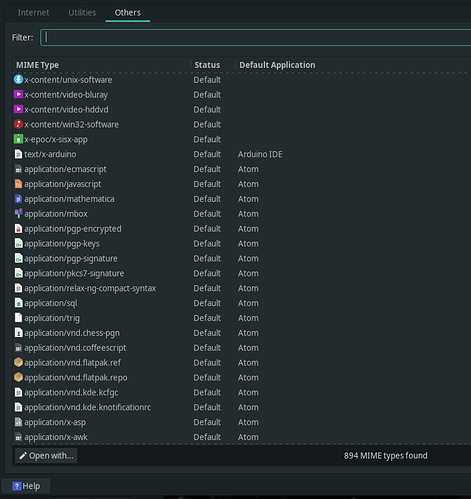Click the red win32-software icon
This screenshot has width=471, height=499.
coord(18,124)
